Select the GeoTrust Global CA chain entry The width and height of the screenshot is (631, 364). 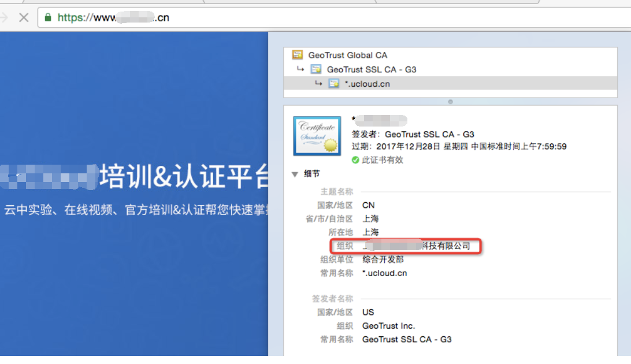(347, 55)
